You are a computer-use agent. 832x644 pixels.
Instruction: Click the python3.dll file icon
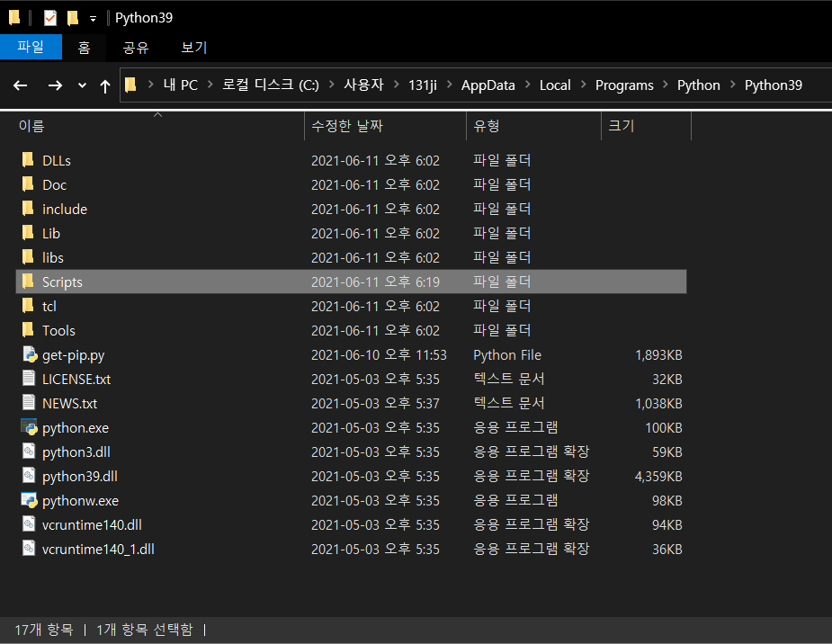coord(29,452)
